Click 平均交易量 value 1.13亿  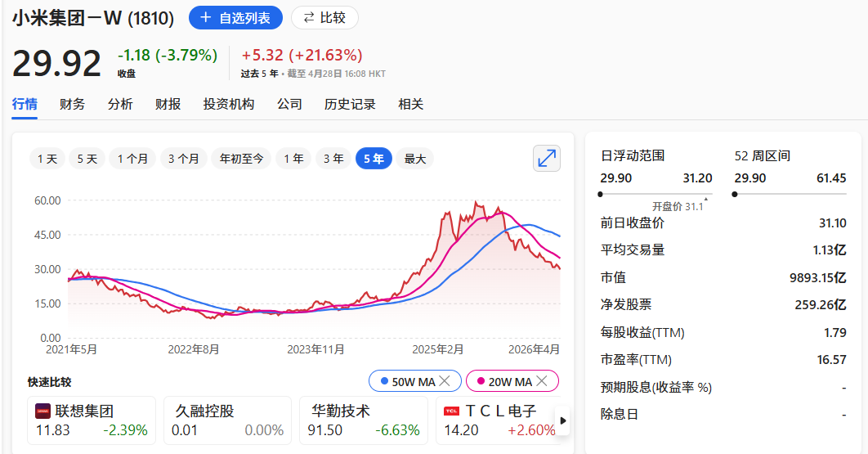pos(830,250)
